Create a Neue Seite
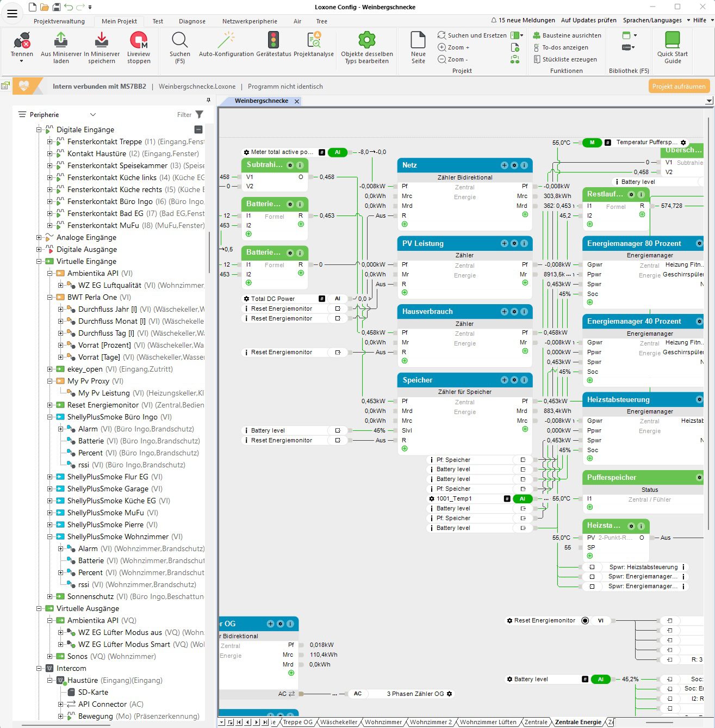 [x=418, y=41]
